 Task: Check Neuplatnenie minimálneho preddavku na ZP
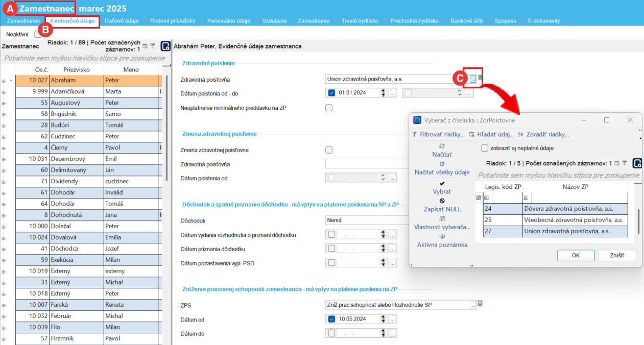click(x=329, y=108)
